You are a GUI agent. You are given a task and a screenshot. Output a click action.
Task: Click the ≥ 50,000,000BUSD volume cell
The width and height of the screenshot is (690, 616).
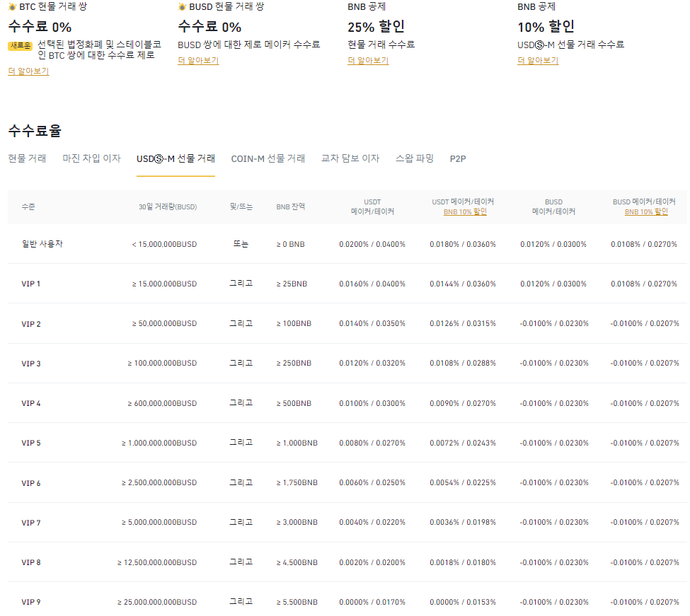164,324
